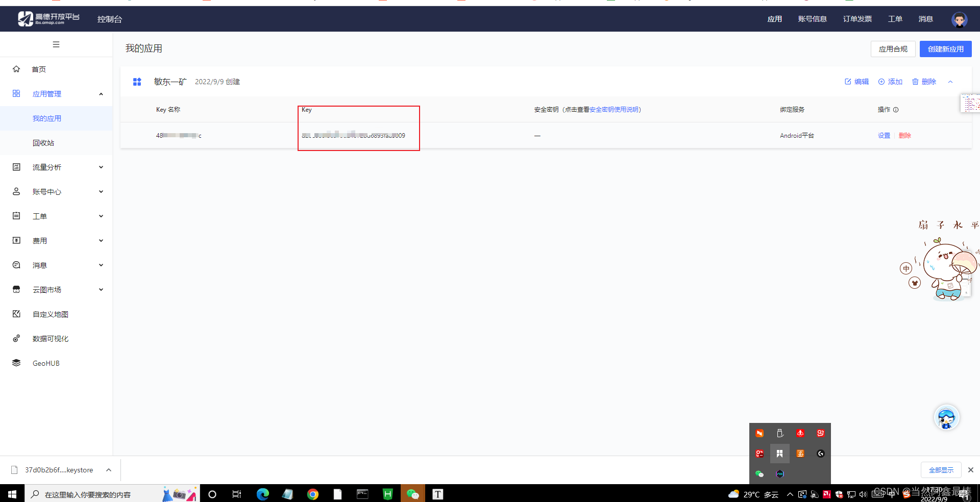980x502 pixels.
Task: Collapse the 应用管理 sidebar section
Action: pos(101,94)
